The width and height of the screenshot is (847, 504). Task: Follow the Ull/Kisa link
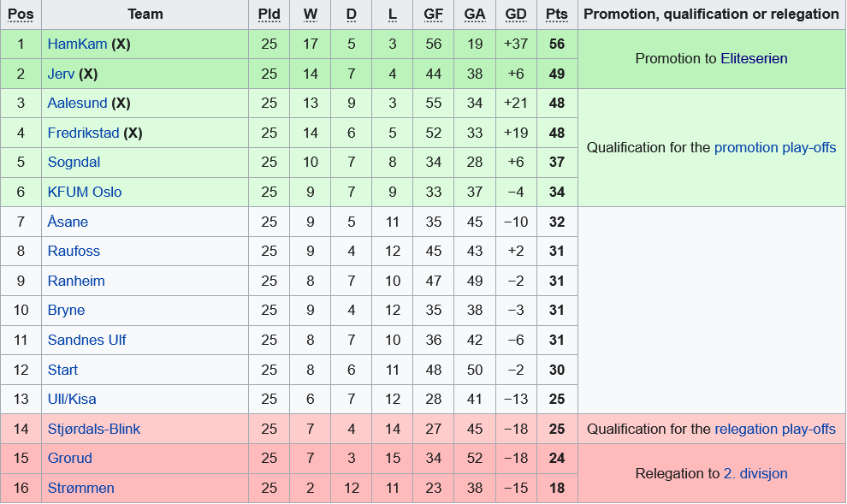point(73,399)
